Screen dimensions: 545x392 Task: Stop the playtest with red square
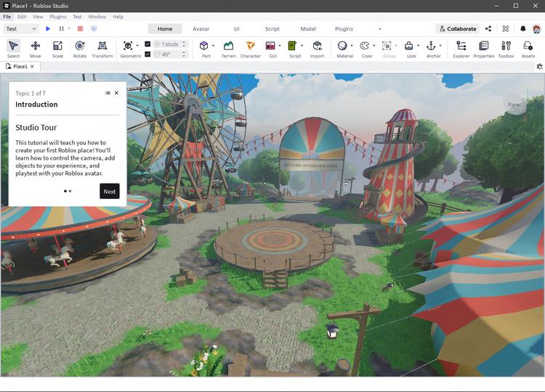point(80,29)
